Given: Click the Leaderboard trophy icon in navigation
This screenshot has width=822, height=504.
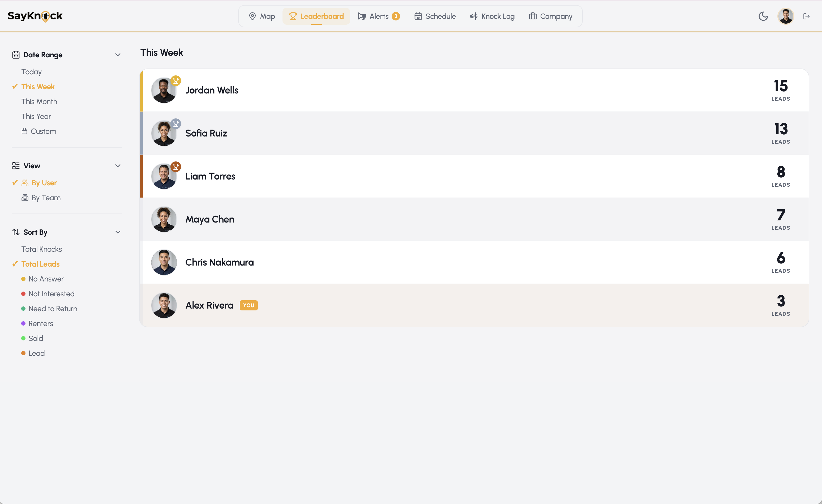Looking at the screenshot, I should click(x=293, y=16).
